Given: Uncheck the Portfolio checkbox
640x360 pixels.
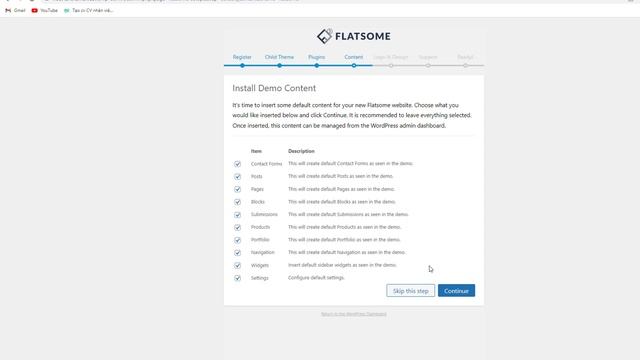Looking at the screenshot, I should point(238,240).
